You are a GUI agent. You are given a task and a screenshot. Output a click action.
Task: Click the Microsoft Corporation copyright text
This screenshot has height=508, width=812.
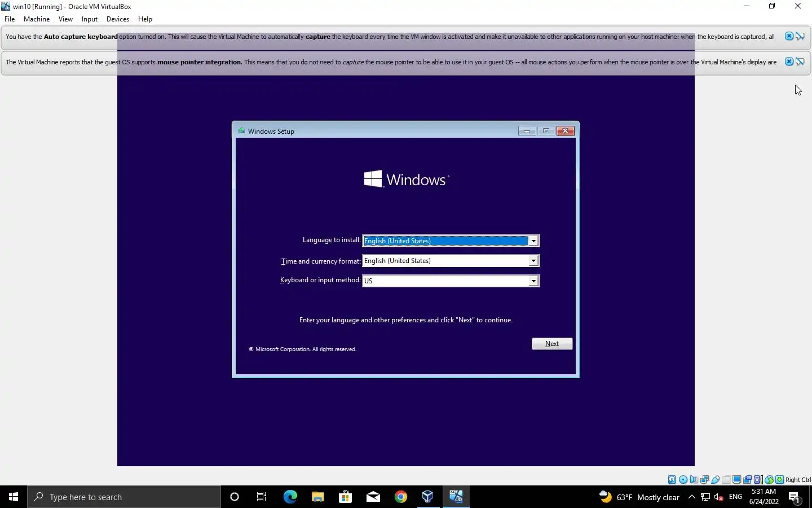303,349
